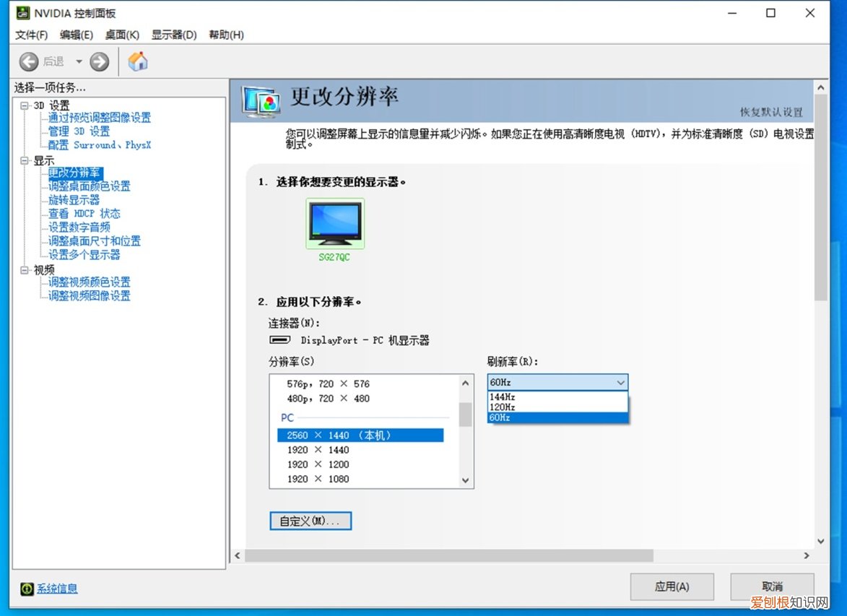The height and width of the screenshot is (616, 847).
Task: Click the forward navigation arrow
Action: tap(99, 61)
